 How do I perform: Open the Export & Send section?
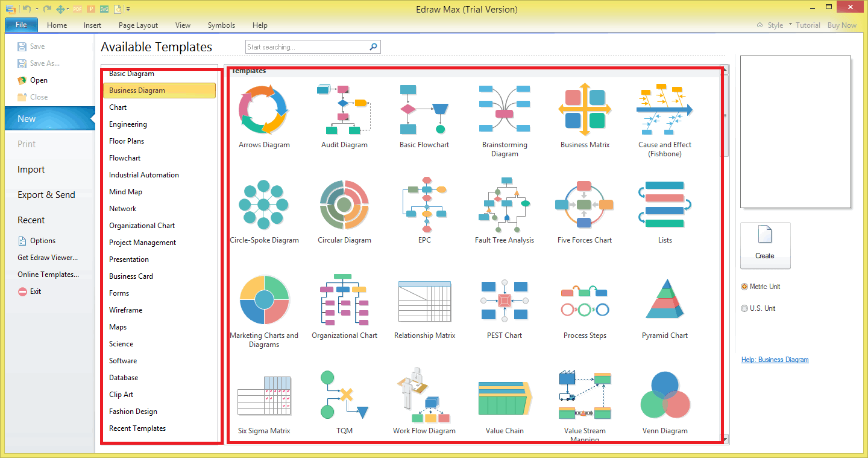tap(48, 195)
